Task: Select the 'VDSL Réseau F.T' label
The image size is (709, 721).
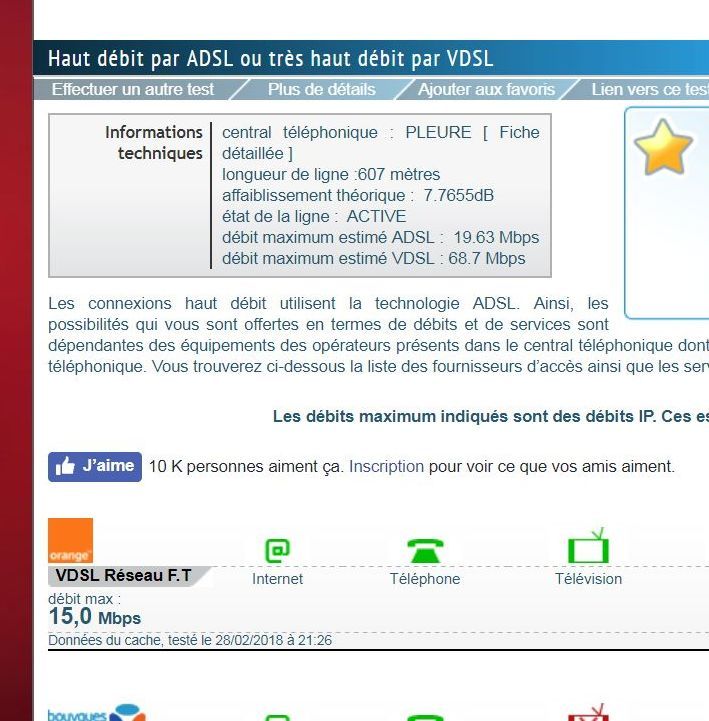Action: click(x=123, y=575)
